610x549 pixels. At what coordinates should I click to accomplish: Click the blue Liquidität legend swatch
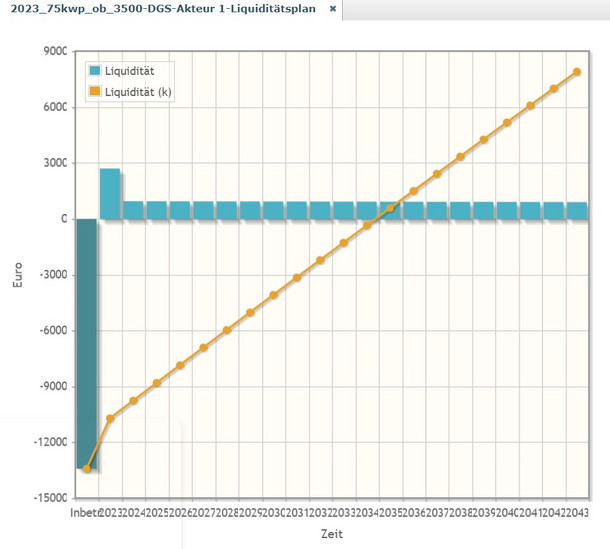click(x=95, y=71)
